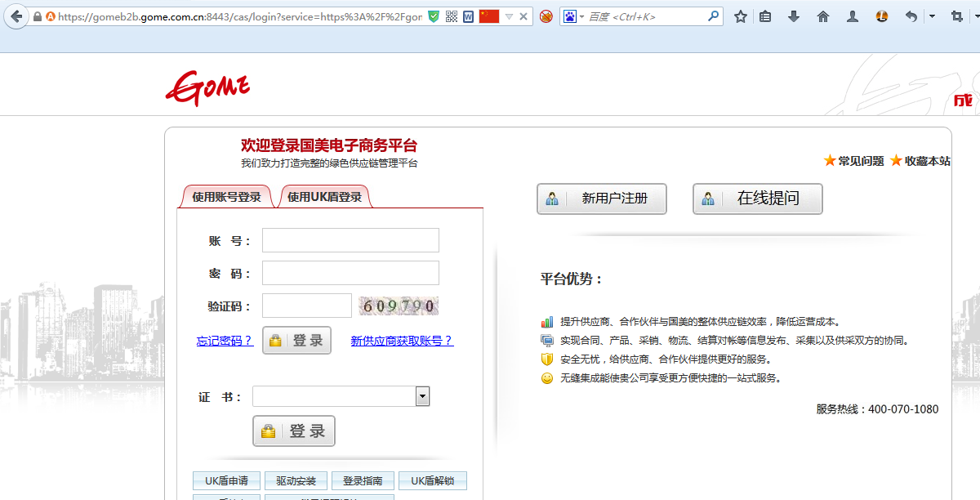Click the UK盾解锁 button
The image size is (980, 500).
pos(433,480)
